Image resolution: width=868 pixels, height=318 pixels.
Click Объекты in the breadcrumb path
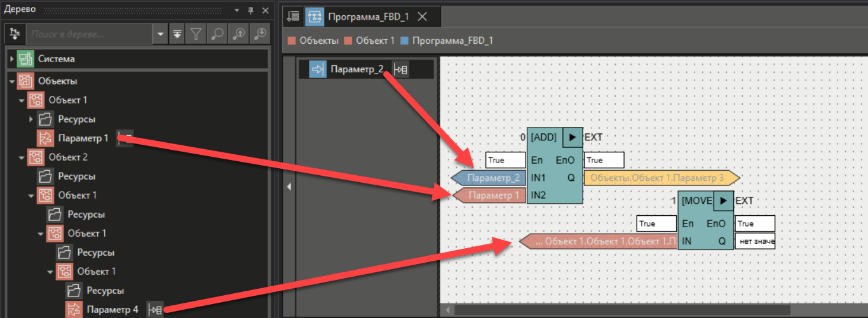[x=318, y=41]
